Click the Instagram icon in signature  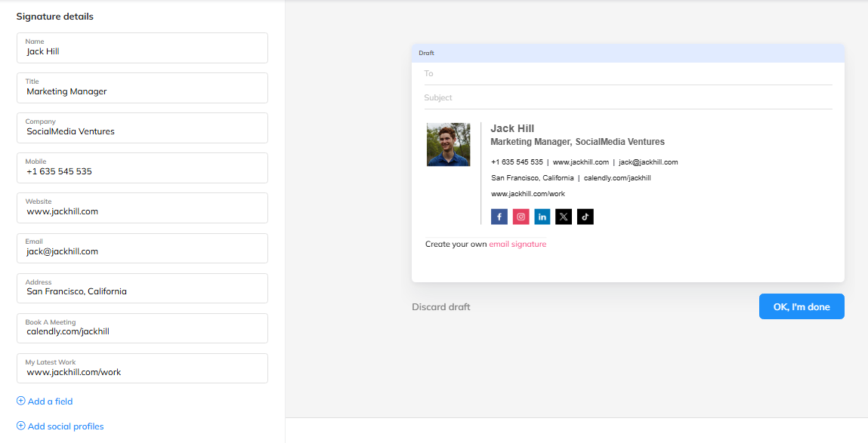[x=520, y=217]
